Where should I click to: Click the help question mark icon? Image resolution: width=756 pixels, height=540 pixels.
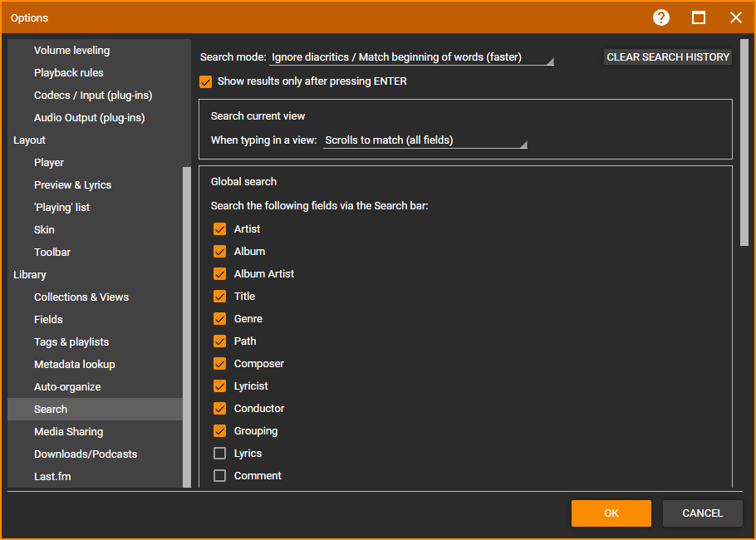pos(661,17)
